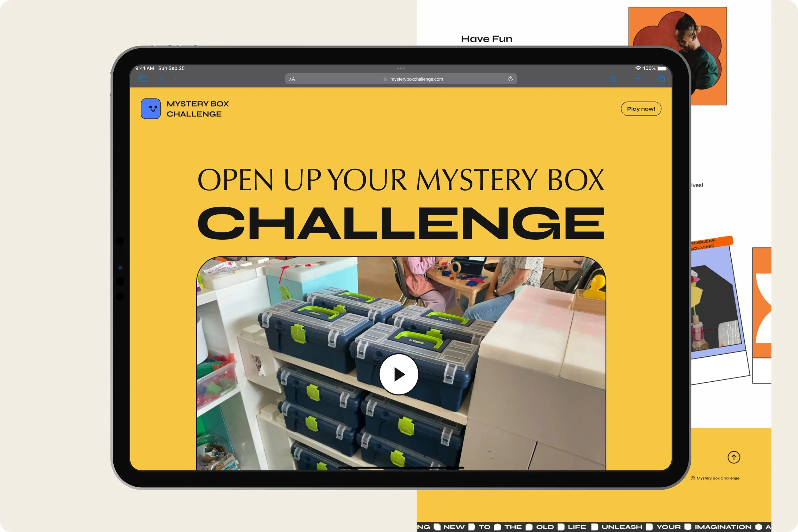
Task: Open the Share sheet icon
Action: 613,79
